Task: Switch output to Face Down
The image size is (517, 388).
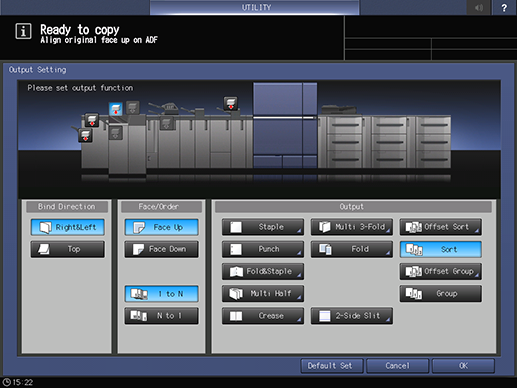Action: click(162, 249)
